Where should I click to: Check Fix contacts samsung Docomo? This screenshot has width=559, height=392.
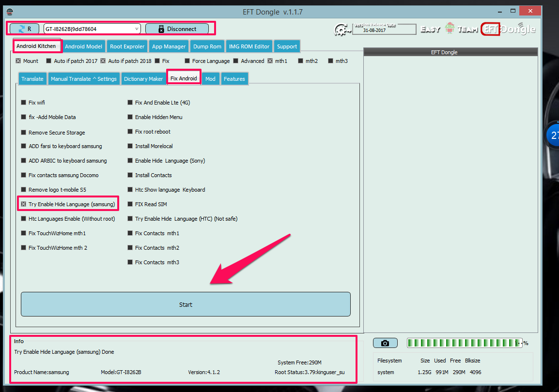click(24, 175)
